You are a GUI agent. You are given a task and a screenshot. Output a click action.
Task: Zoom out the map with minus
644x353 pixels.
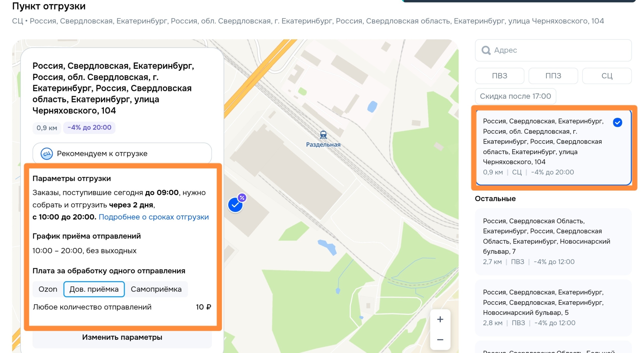coord(440,340)
